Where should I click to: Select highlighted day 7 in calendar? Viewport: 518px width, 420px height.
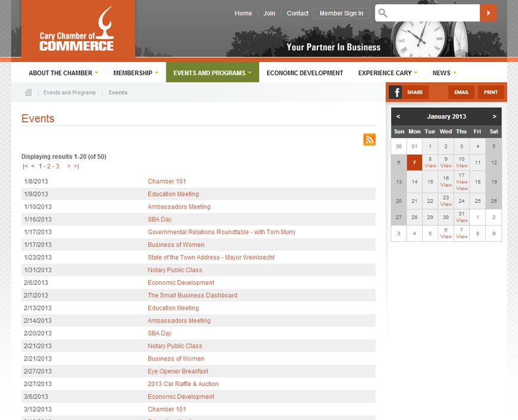(x=414, y=163)
